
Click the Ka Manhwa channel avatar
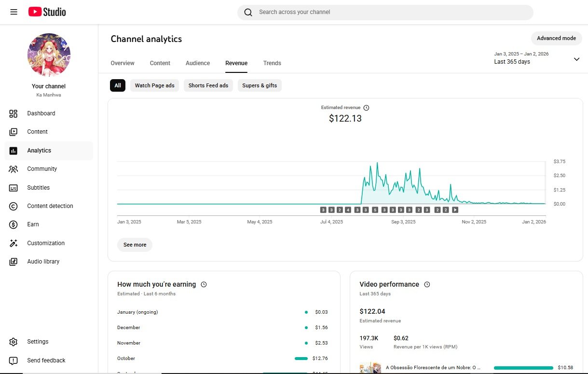[49, 55]
